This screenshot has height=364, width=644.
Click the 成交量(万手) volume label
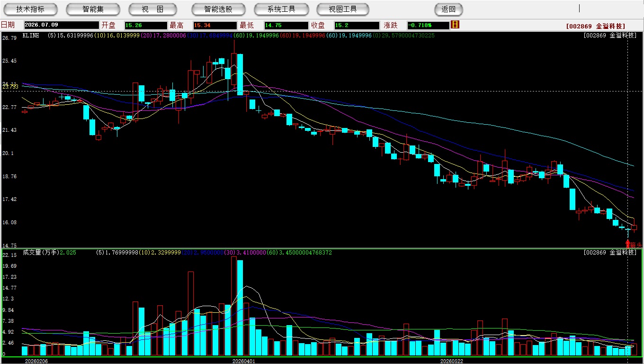41,253
